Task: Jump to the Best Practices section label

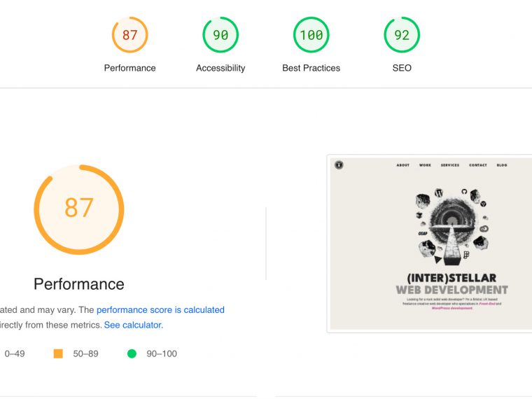Action: point(311,68)
